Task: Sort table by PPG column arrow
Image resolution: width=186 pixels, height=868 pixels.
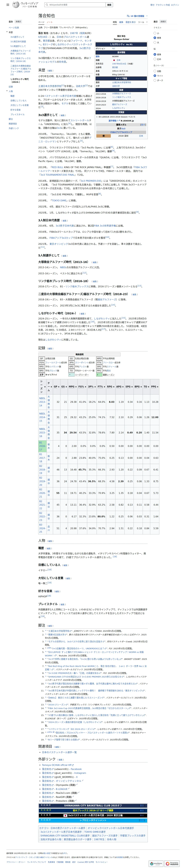Action: (x=158, y=387)
